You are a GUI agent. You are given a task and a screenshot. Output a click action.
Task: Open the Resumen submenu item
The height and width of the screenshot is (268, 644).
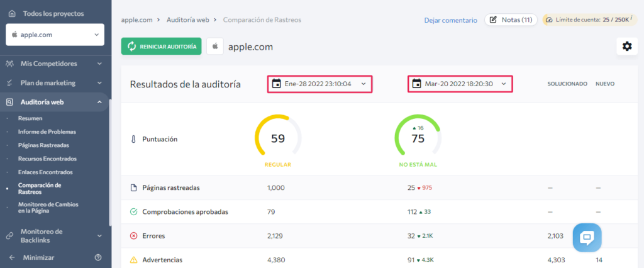coord(30,118)
